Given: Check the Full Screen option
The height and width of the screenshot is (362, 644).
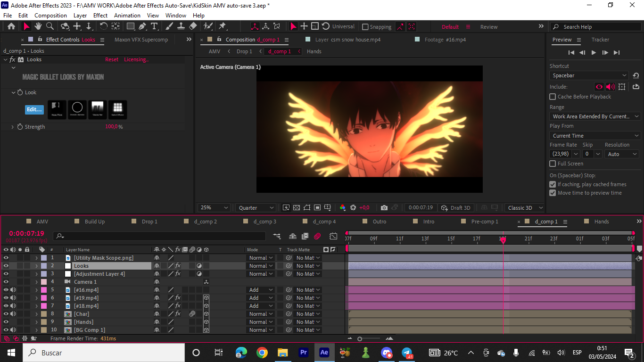Looking at the screenshot, I should click(553, 164).
